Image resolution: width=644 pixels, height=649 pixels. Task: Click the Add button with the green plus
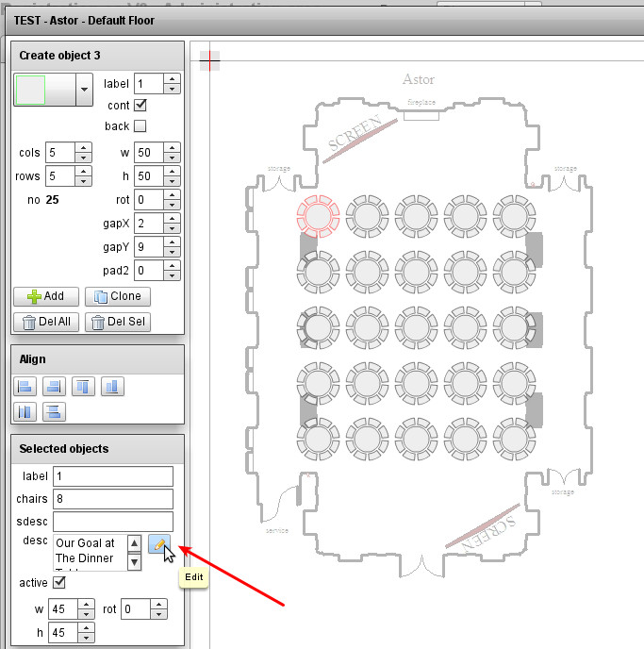[46, 296]
